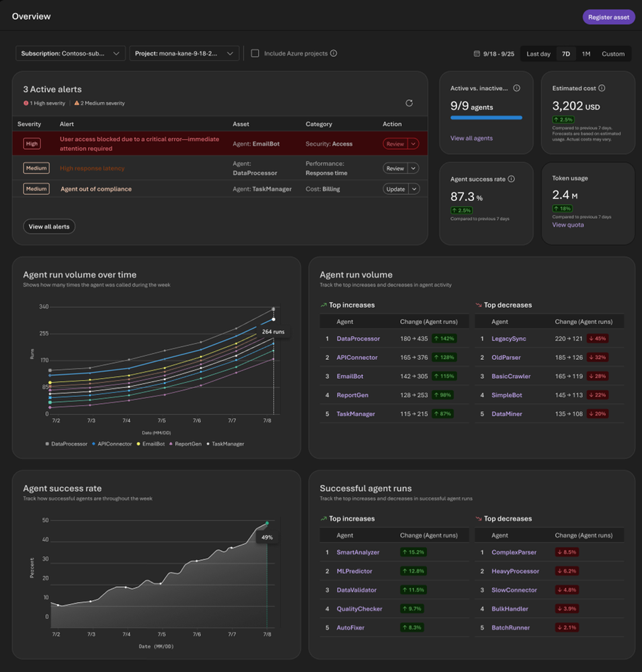This screenshot has height=672, width=642.
Task: Click the calendar icon by 9/18 - 9/25
Action: [477, 54]
